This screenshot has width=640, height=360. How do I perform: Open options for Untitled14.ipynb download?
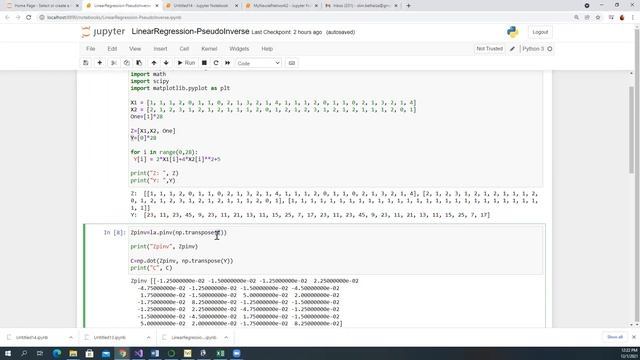[71, 338]
